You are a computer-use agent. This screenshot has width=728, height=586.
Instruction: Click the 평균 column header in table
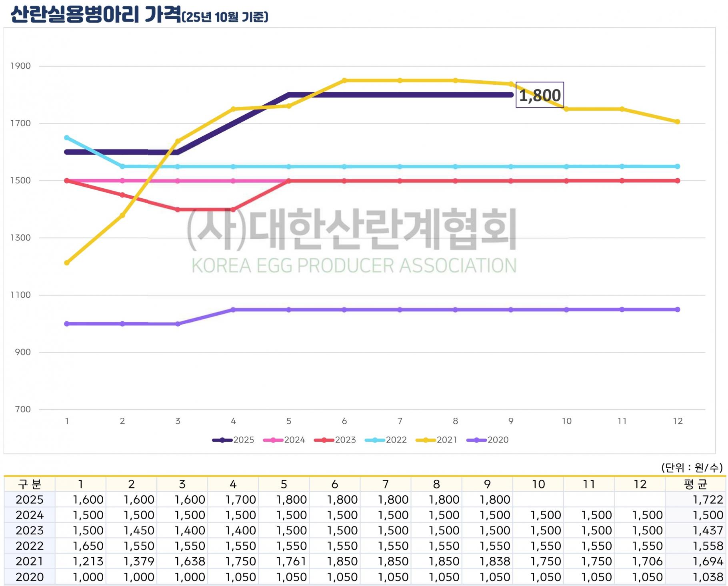(x=695, y=484)
